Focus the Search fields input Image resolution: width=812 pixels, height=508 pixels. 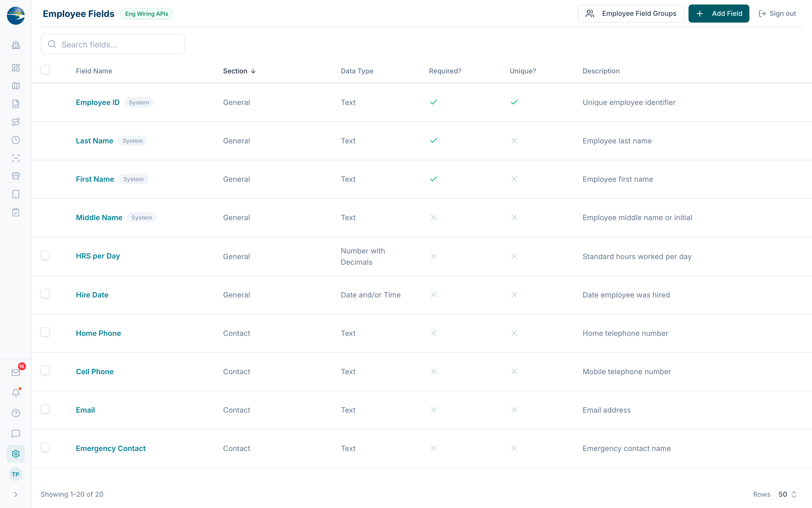click(x=113, y=44)
